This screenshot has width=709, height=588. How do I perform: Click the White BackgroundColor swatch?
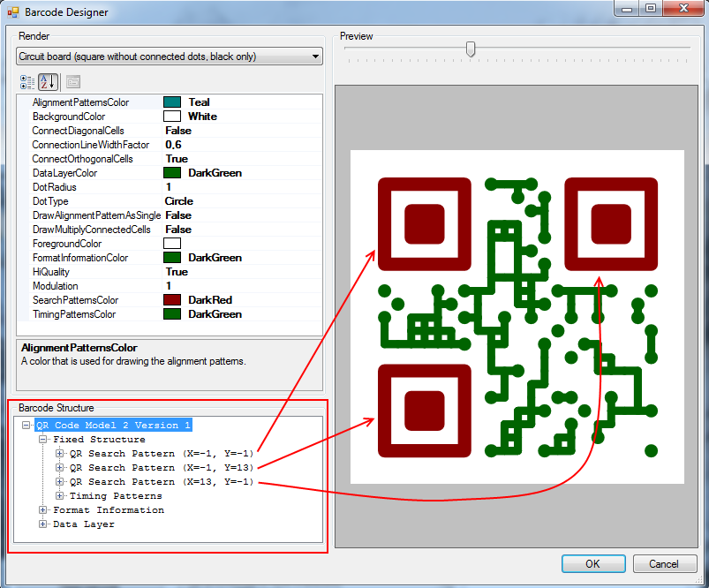pos(172,117)
